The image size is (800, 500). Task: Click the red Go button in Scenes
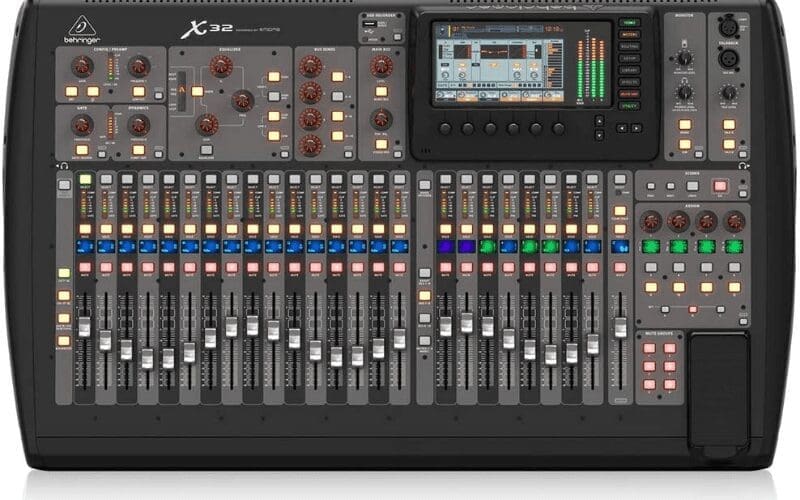tap(720, 186)
